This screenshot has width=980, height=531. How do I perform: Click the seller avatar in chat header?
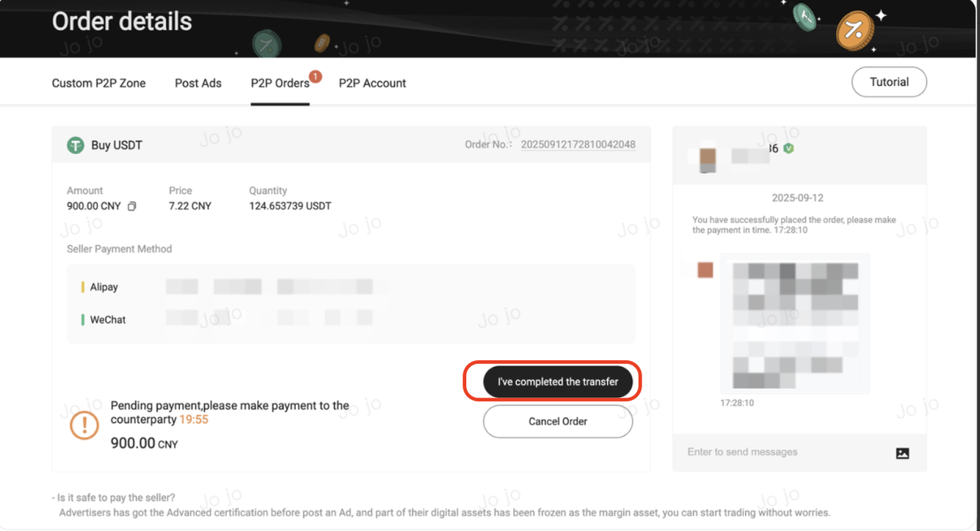pyautogui.click(x=708, y=156)
